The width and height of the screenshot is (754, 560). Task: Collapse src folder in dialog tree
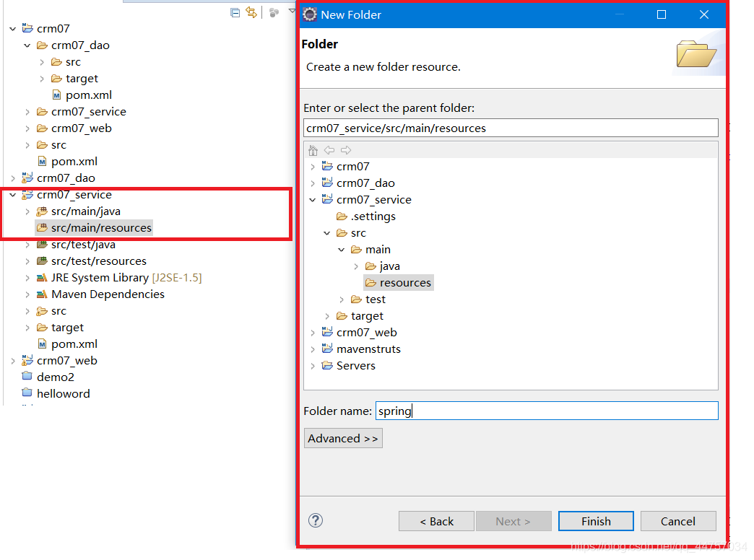[327, 233]
